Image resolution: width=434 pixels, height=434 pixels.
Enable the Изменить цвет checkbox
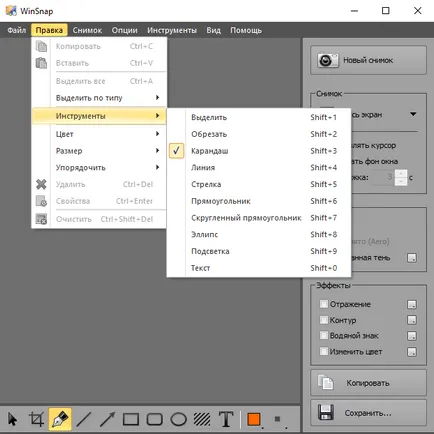(323, 351)
